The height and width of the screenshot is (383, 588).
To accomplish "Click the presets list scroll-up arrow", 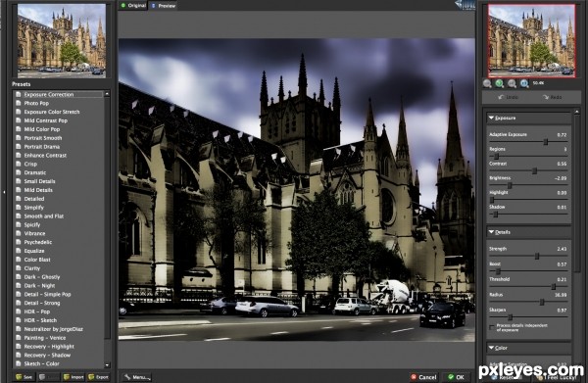I will point(107,94).
